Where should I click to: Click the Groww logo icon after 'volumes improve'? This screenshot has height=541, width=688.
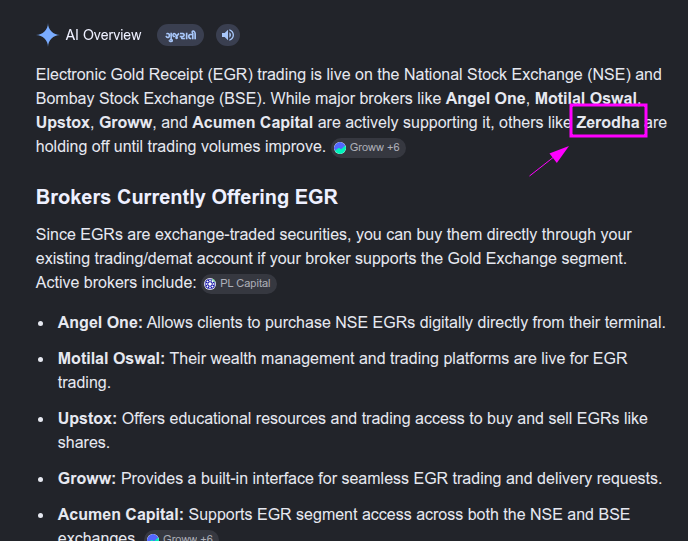[x=340, y=148]
